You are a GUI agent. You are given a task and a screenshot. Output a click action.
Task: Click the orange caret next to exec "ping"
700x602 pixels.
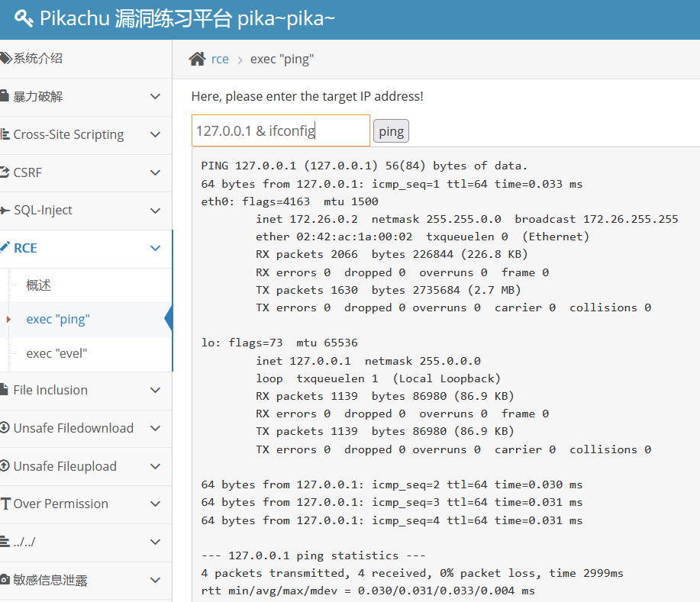click(8, 320)
